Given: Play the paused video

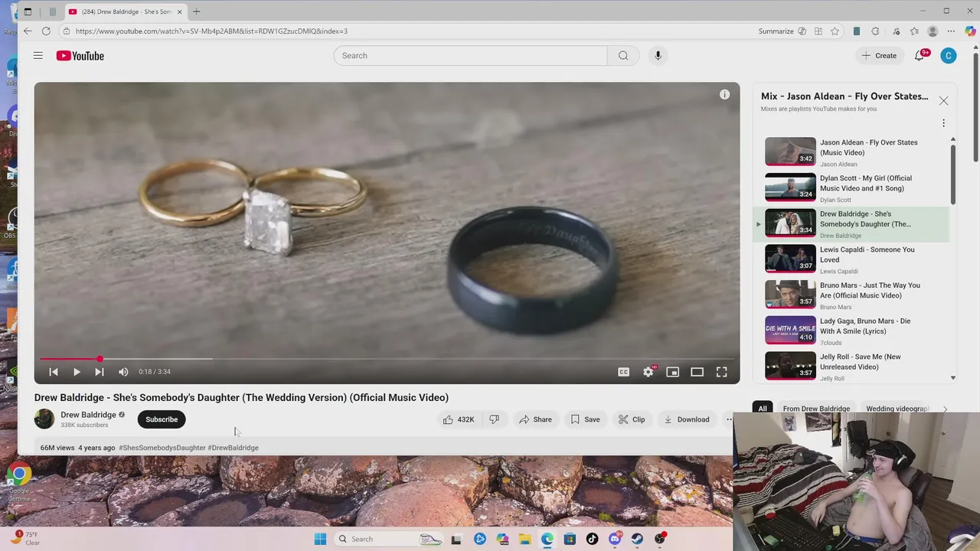Looking at the screenshot, I should [77, 371].
